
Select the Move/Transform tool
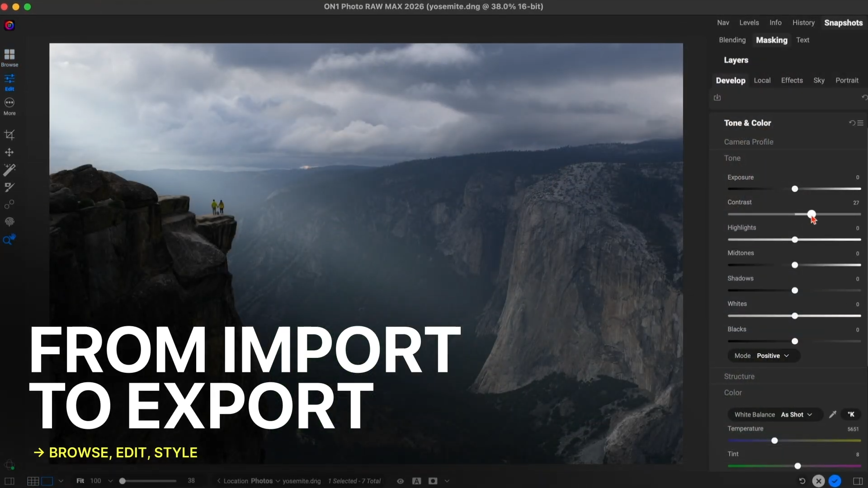point(9,152)
